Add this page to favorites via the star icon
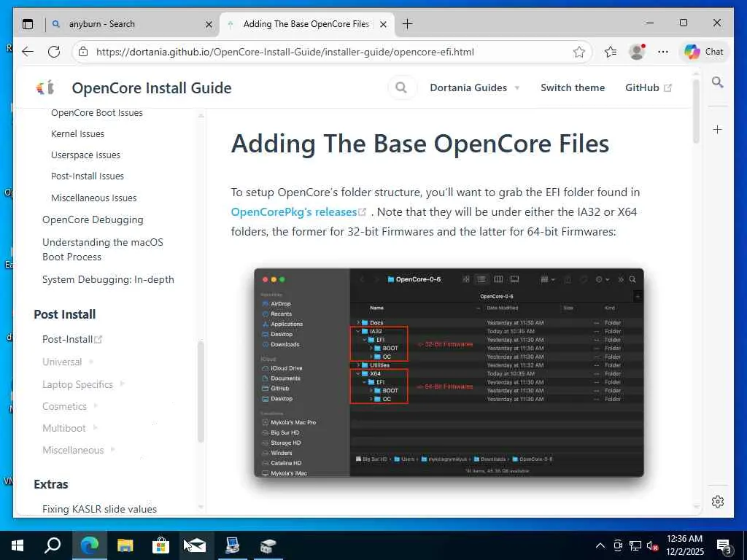Screen dimensions: 747x560 click(578, 52)
